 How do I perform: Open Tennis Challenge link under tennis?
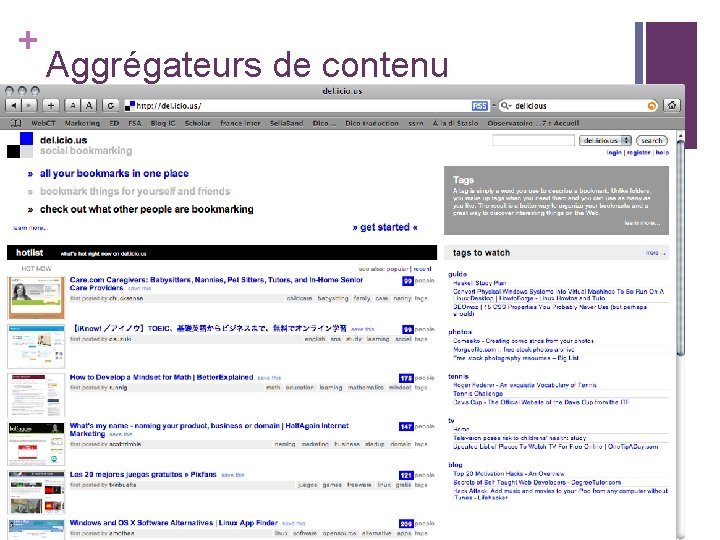[x=478, y=394]
